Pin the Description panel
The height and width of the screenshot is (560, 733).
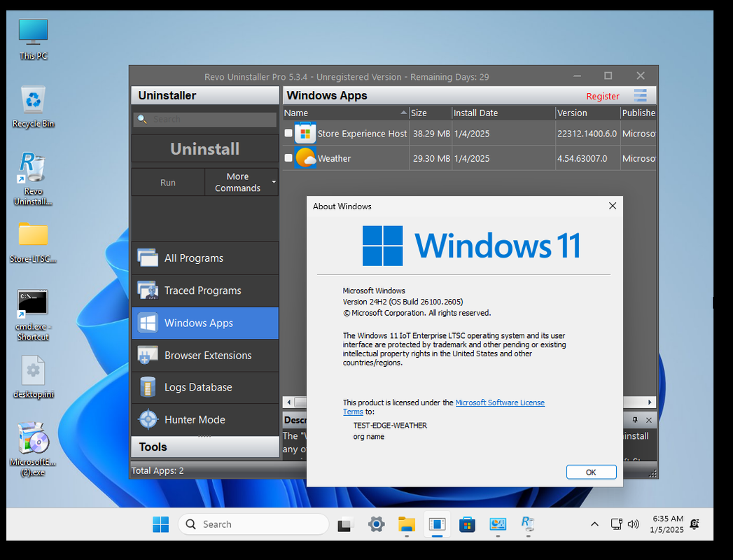click(x=635, y=420)
